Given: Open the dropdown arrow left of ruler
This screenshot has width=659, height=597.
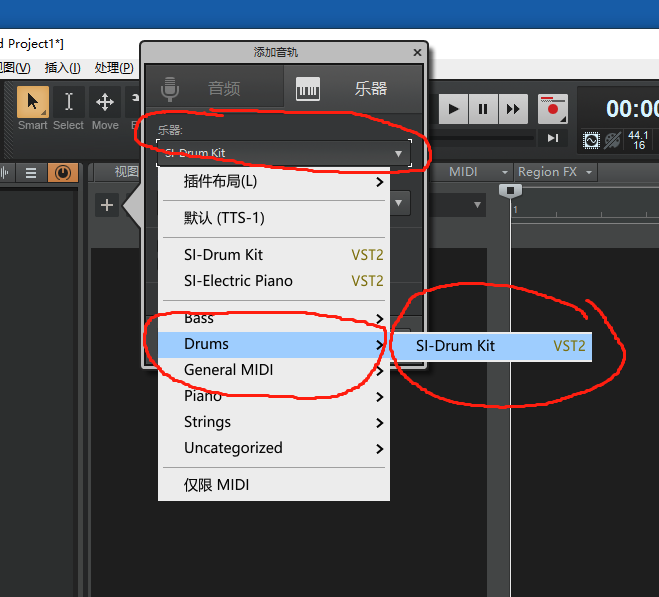Looking at the screenshot, I should [x=477, y=205].
